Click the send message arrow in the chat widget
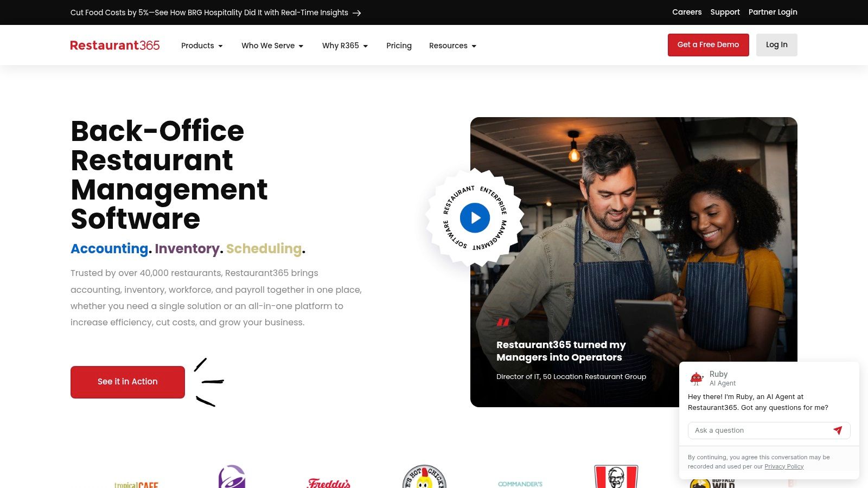This screenshot has width=868, height=488. [x=838, y=430]
